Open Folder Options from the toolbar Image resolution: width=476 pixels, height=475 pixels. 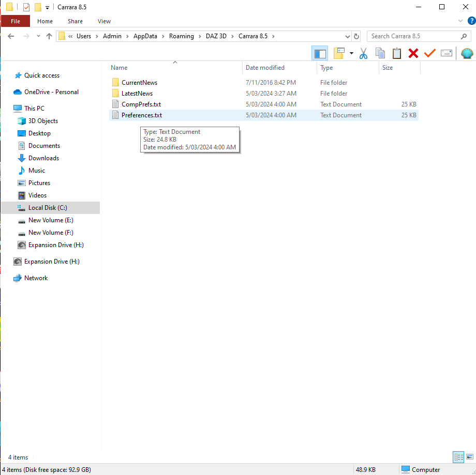click(339, 53)
